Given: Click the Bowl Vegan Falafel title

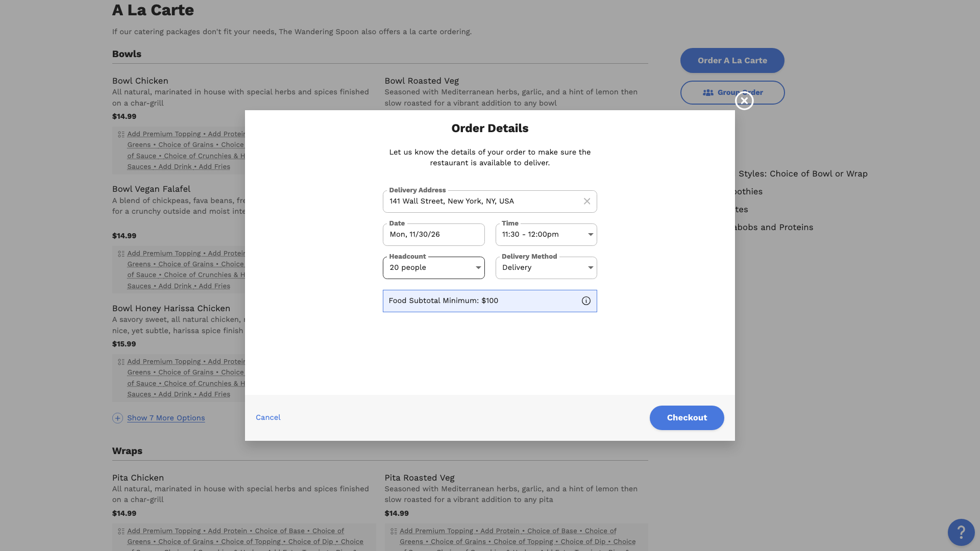Looking at the screenshot, I should (151, 189).
